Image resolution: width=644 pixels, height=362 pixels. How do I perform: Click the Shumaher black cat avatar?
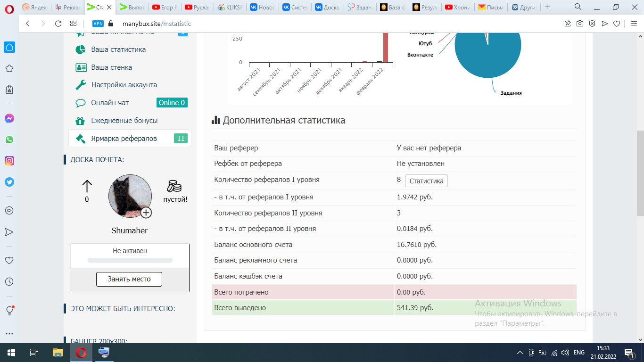(130, 196)
